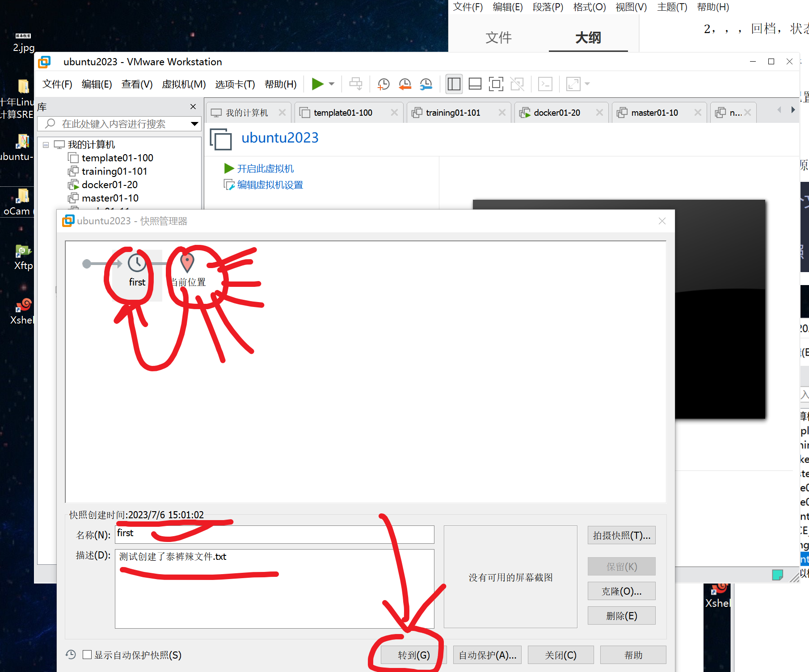The width and height of the screenshot is (809, 672).
Task: Close the docker01-20 tab
Action: coord(599,113)
